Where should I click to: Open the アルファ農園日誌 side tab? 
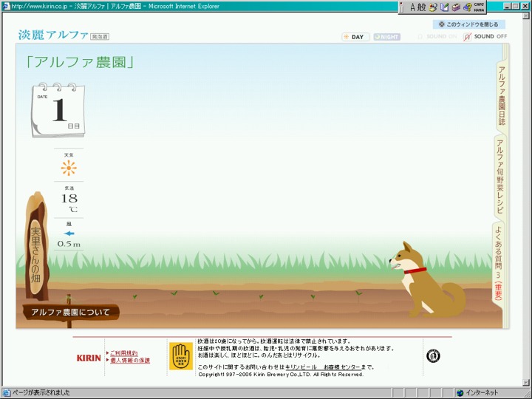[x=502, y=95]
